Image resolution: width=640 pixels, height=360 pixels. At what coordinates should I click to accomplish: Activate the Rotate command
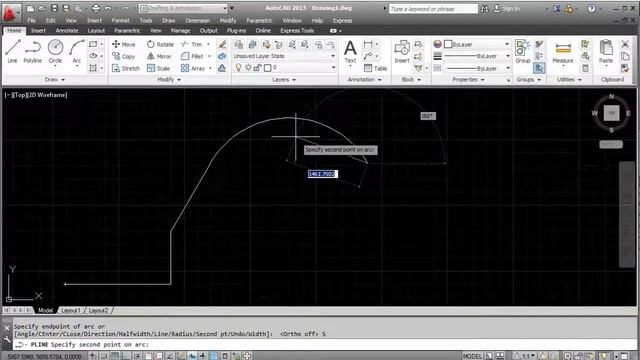(160, 44)
